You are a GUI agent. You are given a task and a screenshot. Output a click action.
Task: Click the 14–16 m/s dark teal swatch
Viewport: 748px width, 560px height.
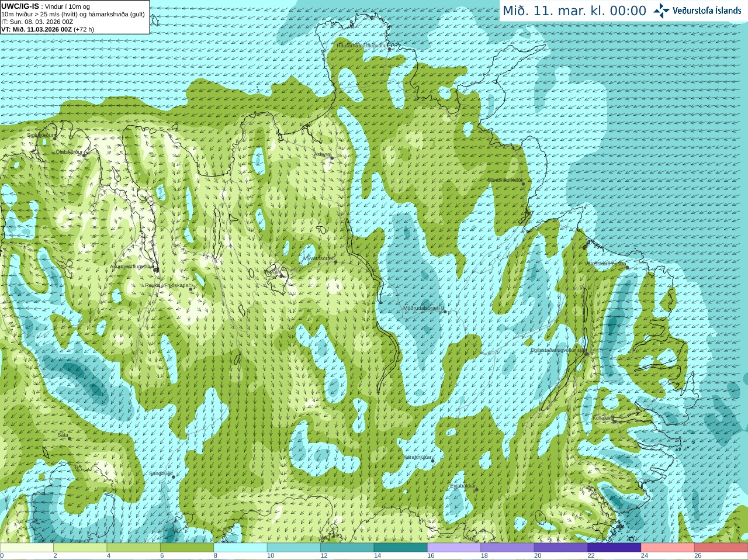[401, 548]
